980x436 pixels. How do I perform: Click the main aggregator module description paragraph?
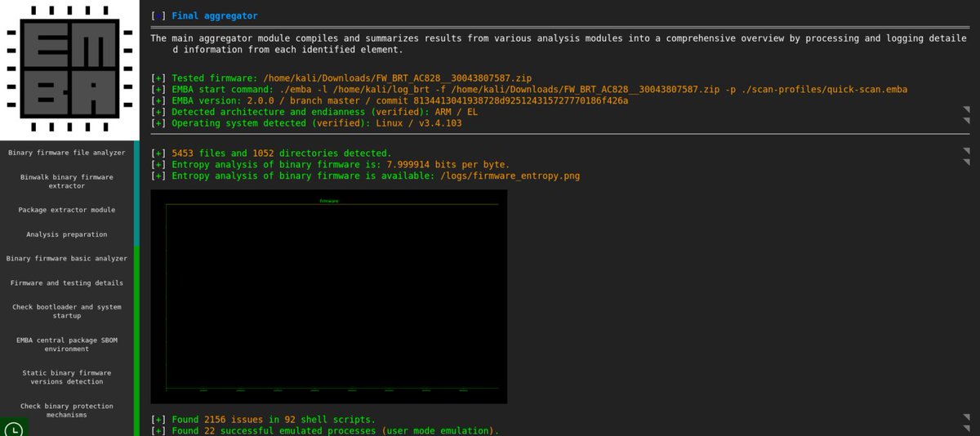pos(559,43)
